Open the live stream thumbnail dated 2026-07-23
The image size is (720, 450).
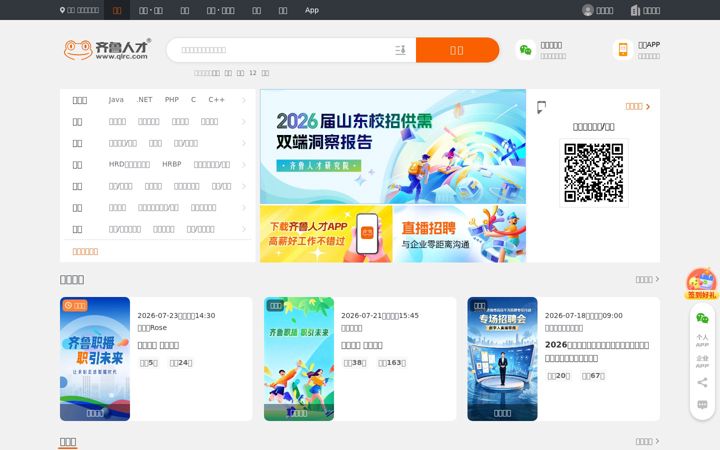click(95, 359)
